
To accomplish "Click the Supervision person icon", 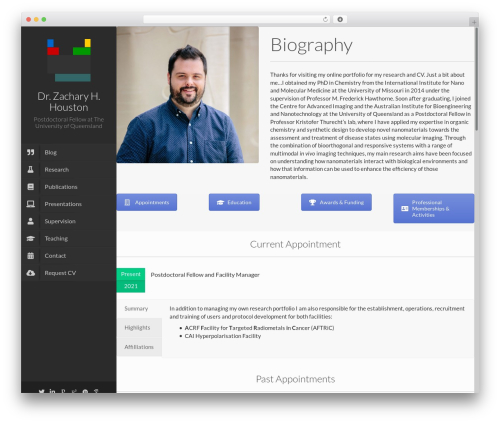I will tap(30, 221).
